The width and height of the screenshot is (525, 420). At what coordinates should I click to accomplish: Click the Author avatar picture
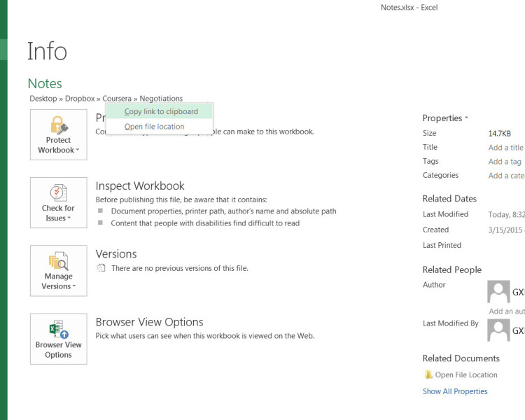tap(498, 292)
